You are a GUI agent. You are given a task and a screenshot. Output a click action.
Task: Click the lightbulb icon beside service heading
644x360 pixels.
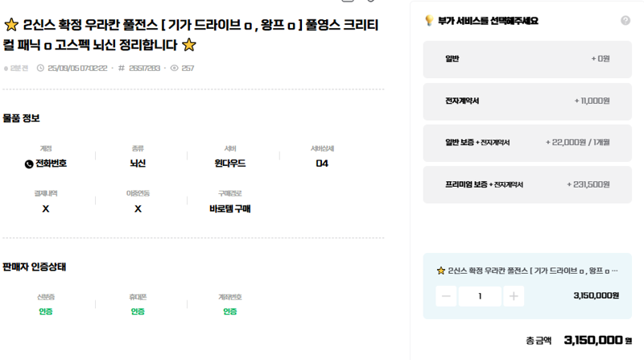coord(429,21)
